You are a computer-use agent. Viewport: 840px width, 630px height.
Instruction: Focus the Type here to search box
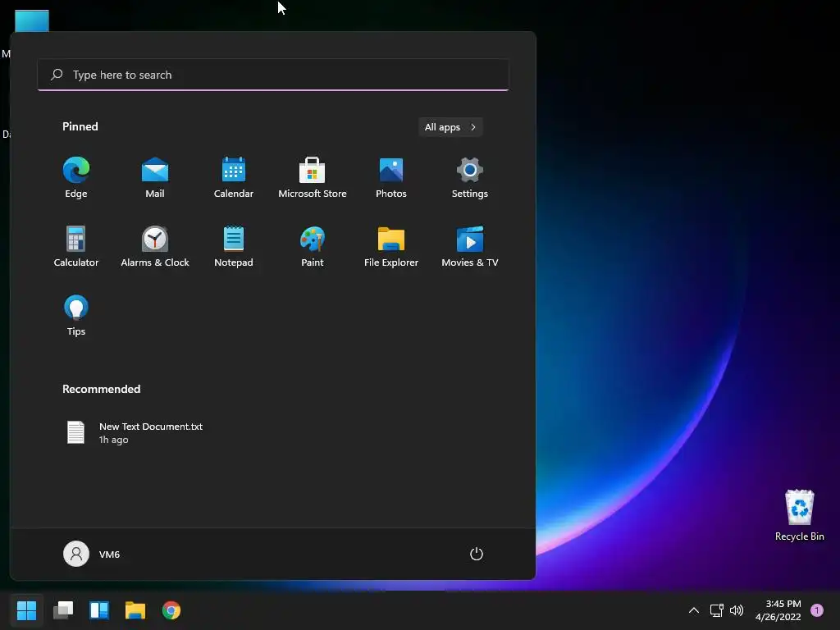[273, 75]
